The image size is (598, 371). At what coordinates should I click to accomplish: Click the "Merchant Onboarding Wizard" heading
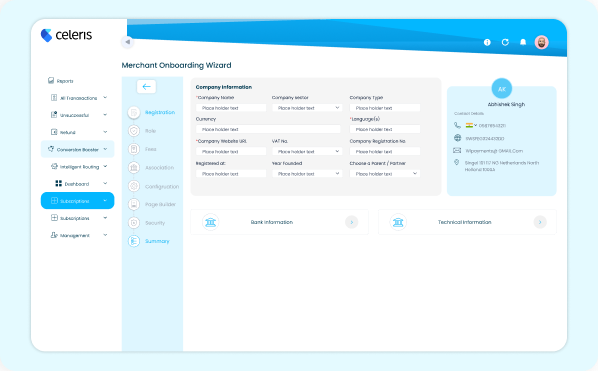pyautogui.click(x=177, y=65)
